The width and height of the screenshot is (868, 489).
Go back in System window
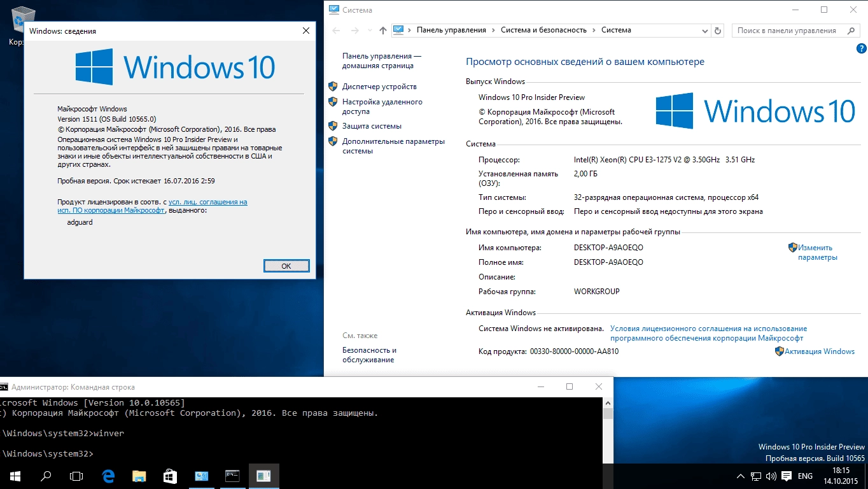coord(337,31)
